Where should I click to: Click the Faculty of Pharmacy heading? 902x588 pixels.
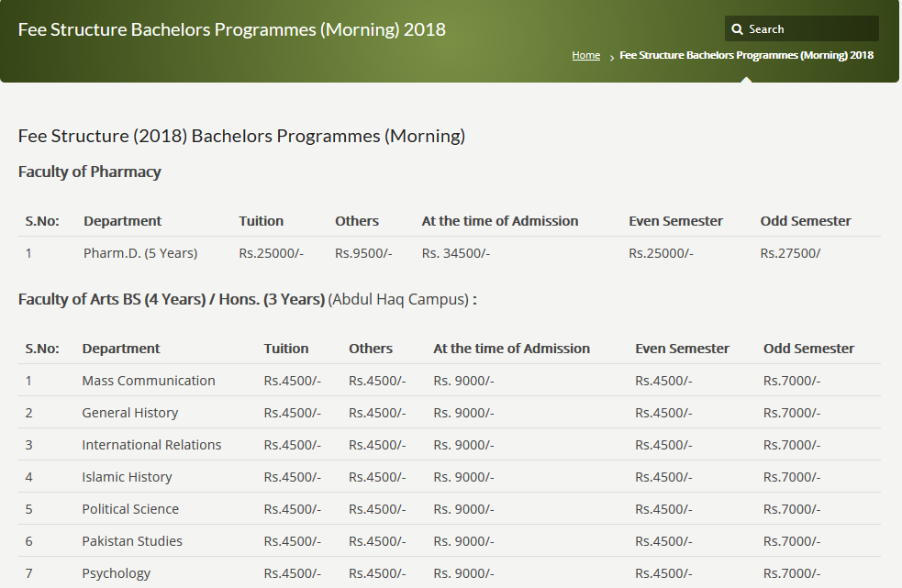pos(89,172)
